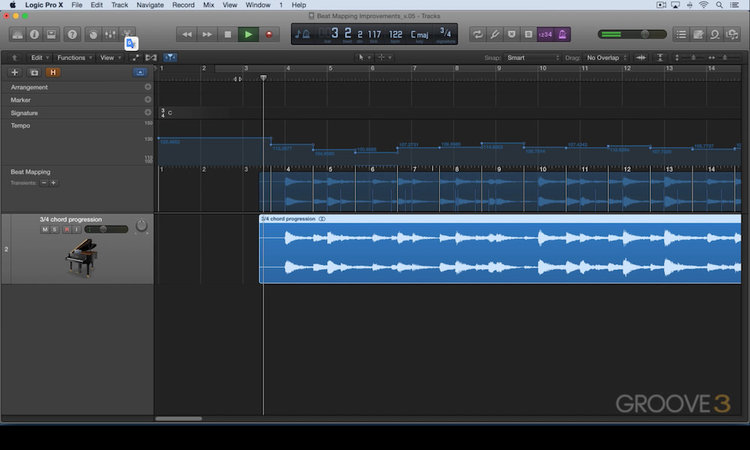Show the Toolbar button in control bar

click(51, 34)
